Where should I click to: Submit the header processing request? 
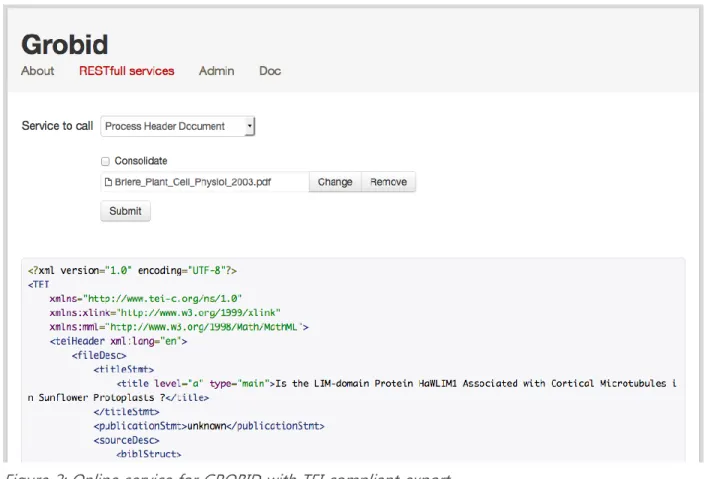tap(125, 211)
